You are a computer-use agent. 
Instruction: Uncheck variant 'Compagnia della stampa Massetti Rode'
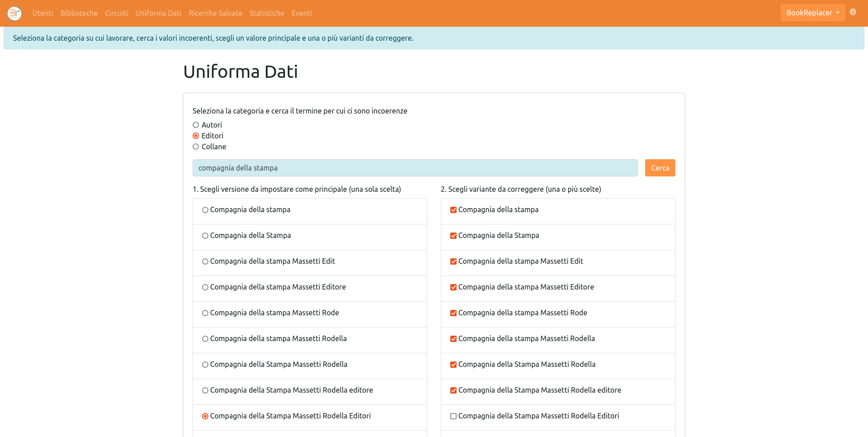[453, 313]
